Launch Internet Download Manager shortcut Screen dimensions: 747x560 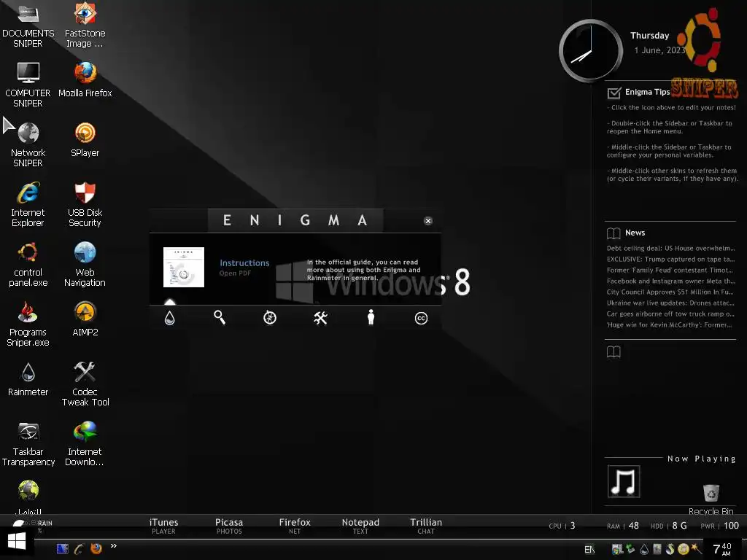click(85, 445)
